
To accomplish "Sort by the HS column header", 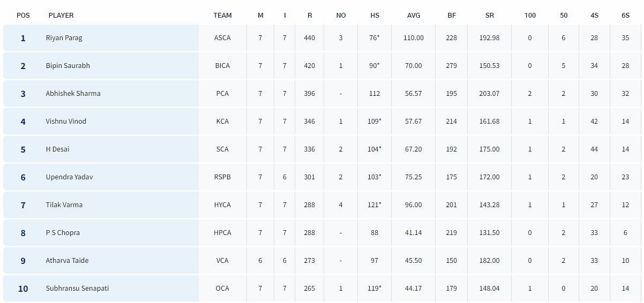I will 375,16.
